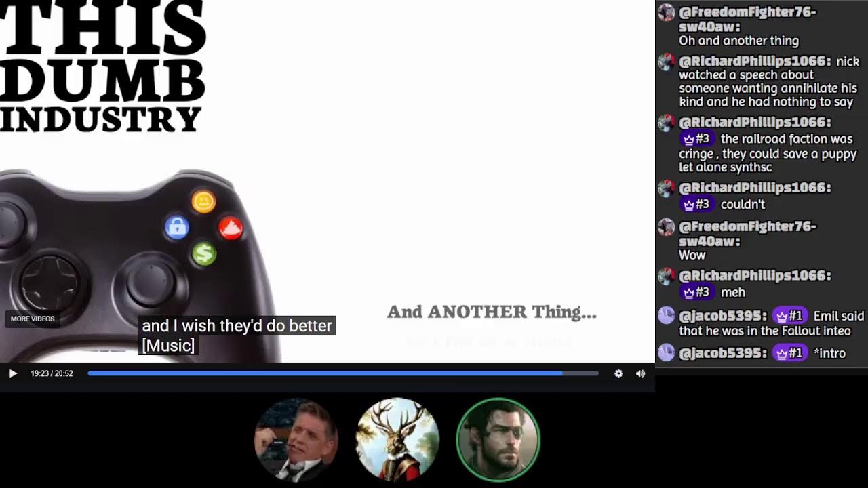The image size is (868, 488).
Task: Click avatar beside the "meh" message
Action: [x=667, y=277]
